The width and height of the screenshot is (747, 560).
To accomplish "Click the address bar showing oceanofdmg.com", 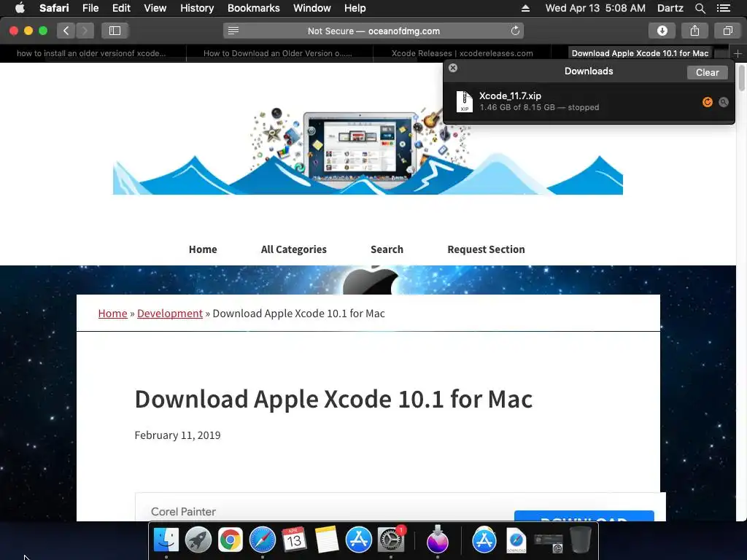I will click(x=373, y=31).
